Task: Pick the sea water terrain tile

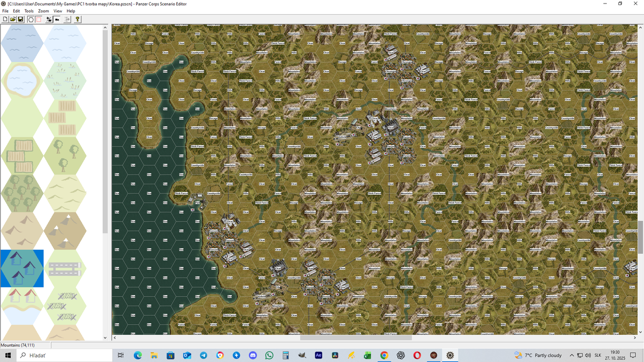Action: click(22, 43)
